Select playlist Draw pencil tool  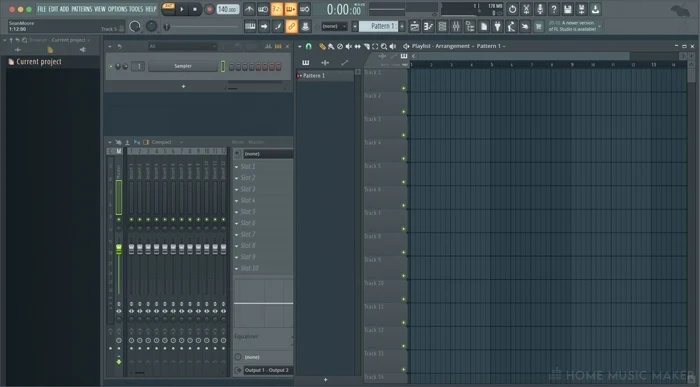pyautogui.click(x=322, y=46)
